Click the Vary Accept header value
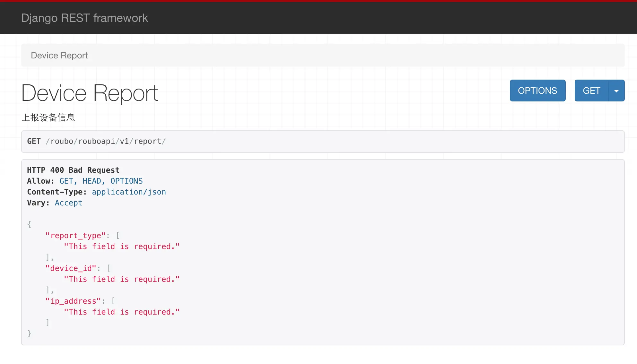Screen dimensions: 637x364 tap(68, 203)
